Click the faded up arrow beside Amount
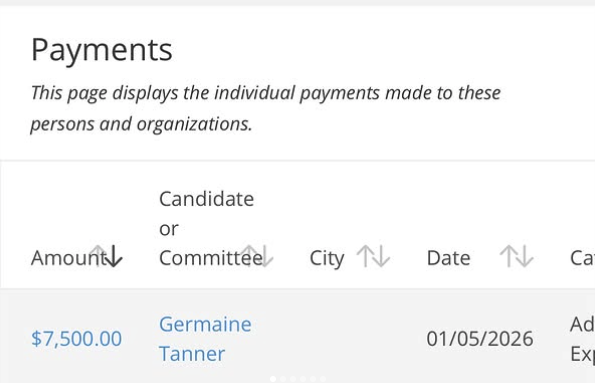The height and width of the screenshot is (383, 595). pyautogui.click(x=98, y=256)
